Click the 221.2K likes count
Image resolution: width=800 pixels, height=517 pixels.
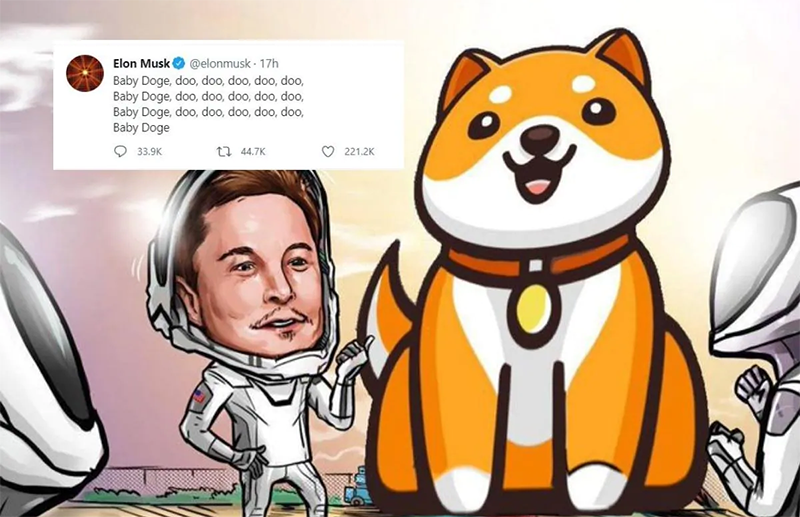point(359,152)
